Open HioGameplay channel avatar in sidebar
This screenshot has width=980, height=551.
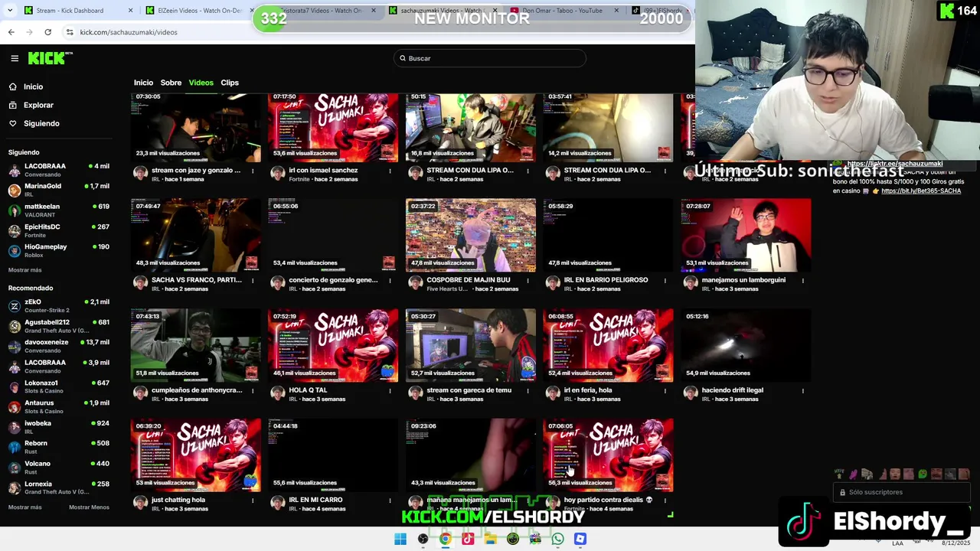[x=15, y=251]
